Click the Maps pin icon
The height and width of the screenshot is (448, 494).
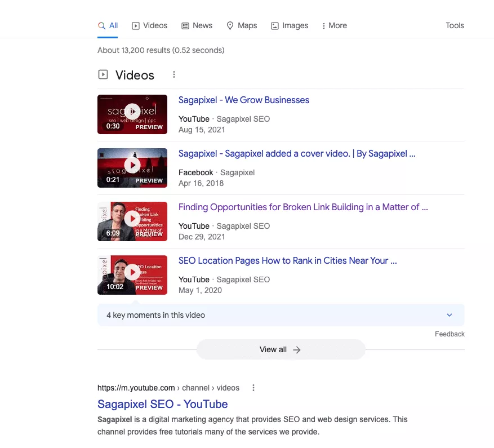tap(230, 25)
